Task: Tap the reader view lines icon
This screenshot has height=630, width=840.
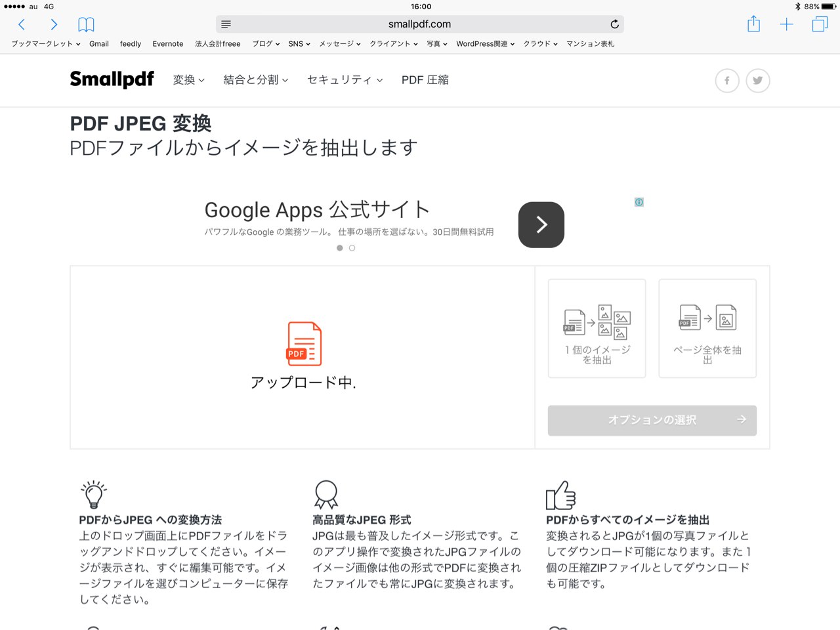Action: 226,24
